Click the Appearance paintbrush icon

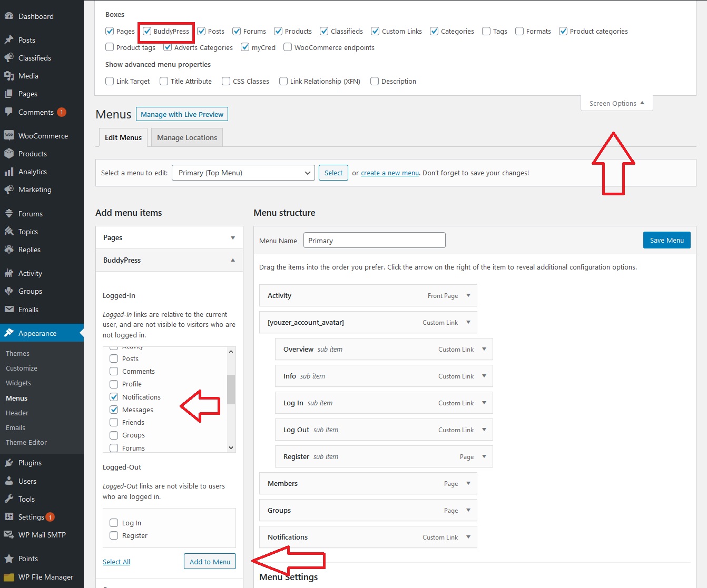[9, 333]
